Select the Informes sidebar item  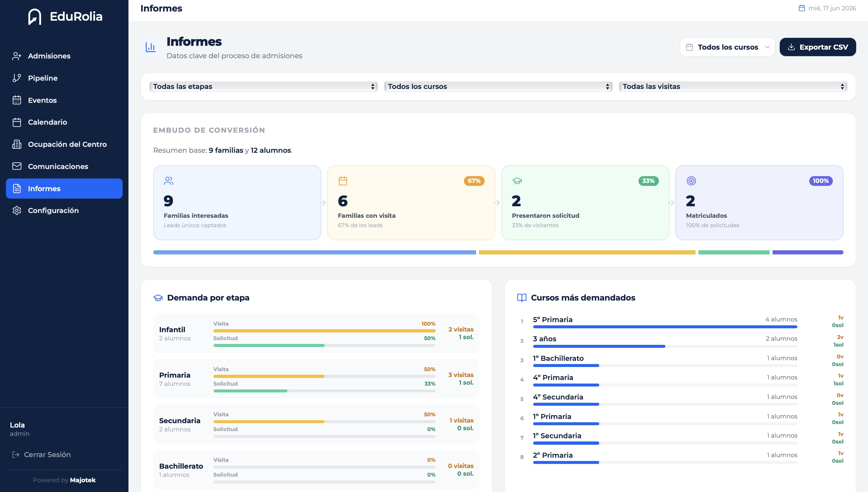(64, 189)
